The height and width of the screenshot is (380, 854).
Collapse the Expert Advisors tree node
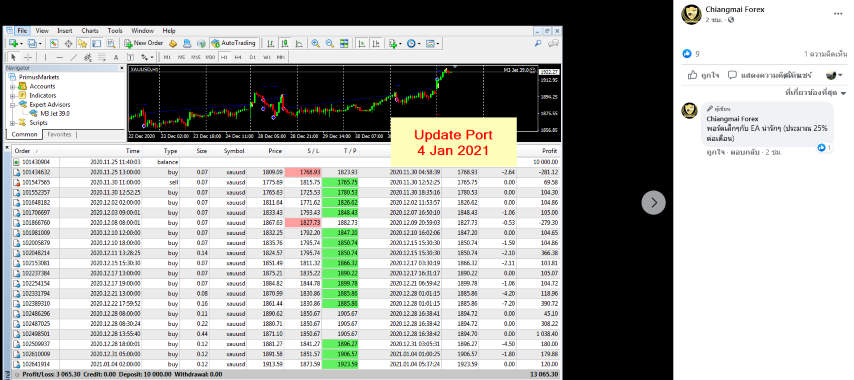[12, 105]
